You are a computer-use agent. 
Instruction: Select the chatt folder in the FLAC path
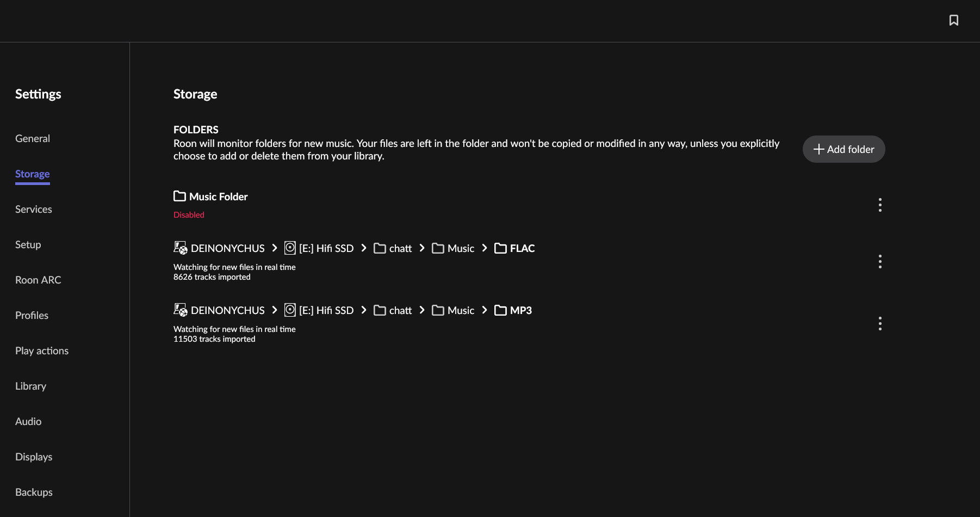(400, 249)
